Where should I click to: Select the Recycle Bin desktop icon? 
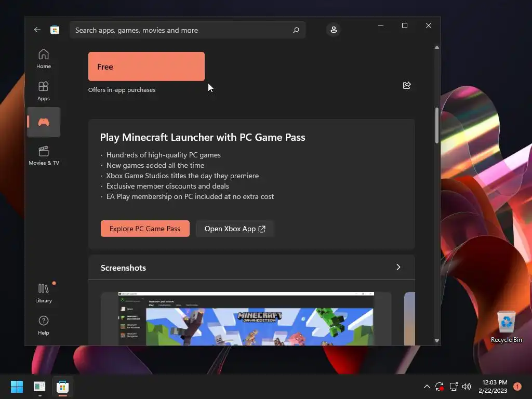506,327
